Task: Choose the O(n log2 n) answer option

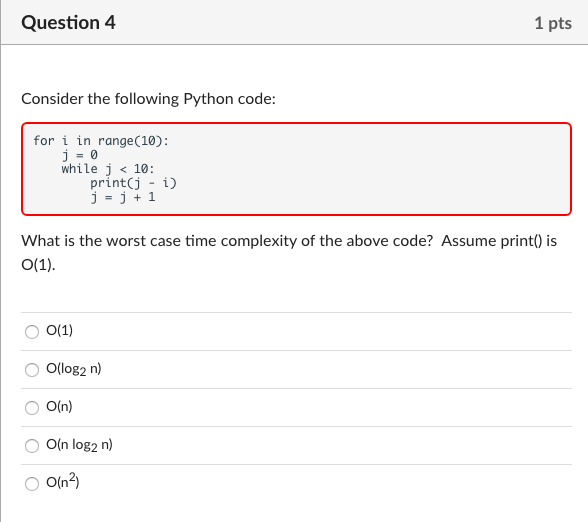Action: (32, 446)
